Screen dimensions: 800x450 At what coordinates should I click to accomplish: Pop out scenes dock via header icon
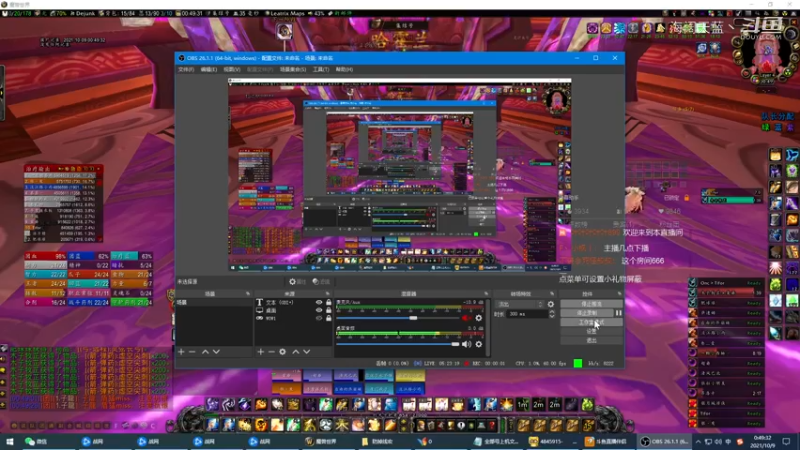(248, 294)
